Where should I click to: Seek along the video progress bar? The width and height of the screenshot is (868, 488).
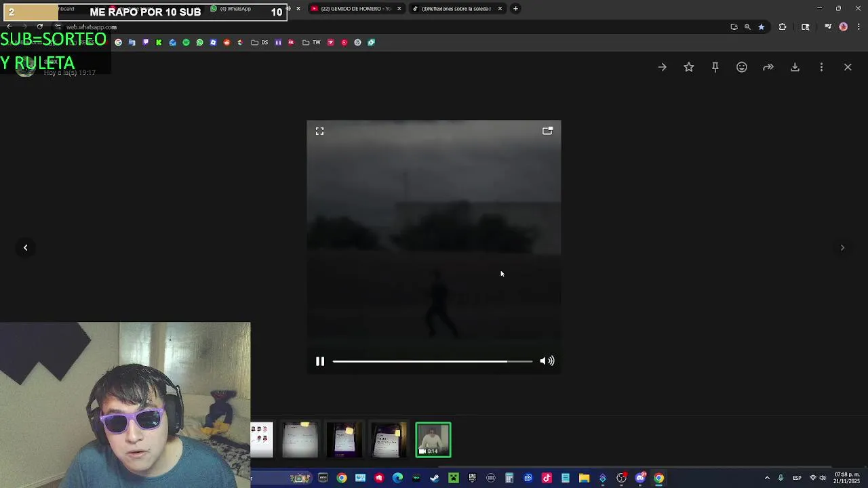click(433, 361)
